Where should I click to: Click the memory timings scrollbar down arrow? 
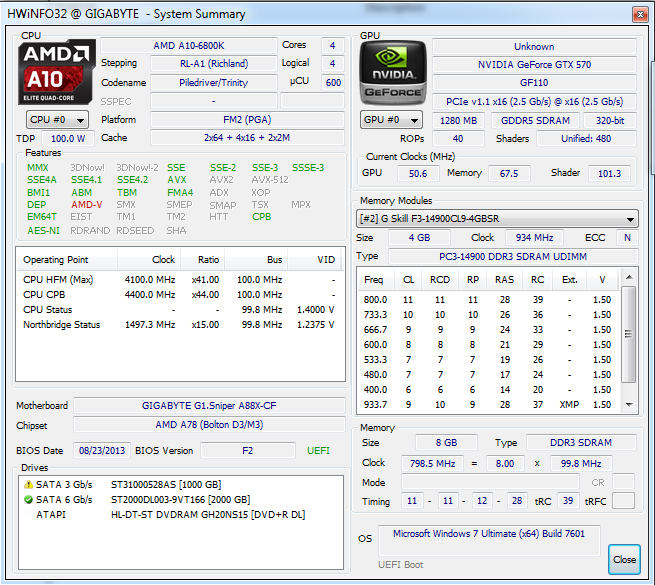click(x=629, y=404)
